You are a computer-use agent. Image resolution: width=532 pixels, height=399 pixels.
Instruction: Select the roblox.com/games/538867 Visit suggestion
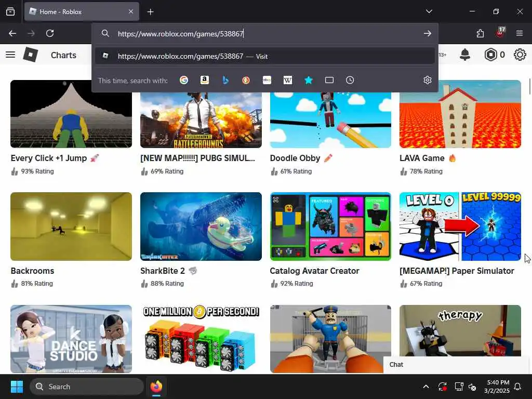[264, 56]
